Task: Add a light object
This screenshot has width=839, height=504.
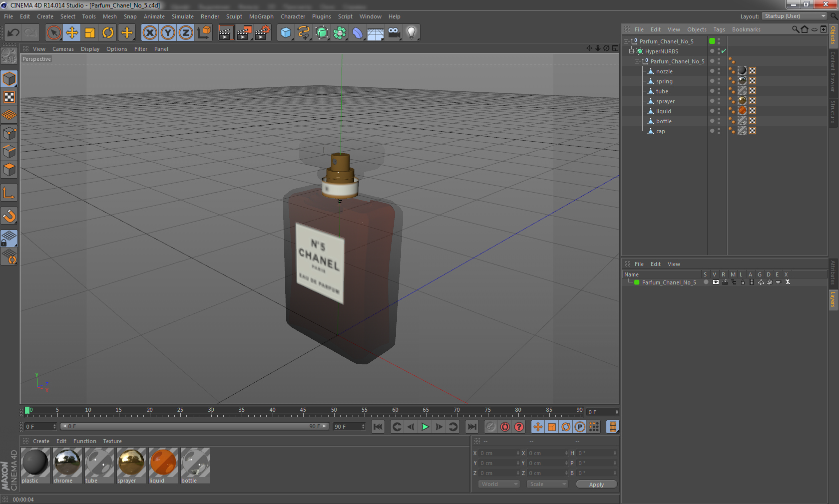Action: pyautogui.click(x=412, y=33)
